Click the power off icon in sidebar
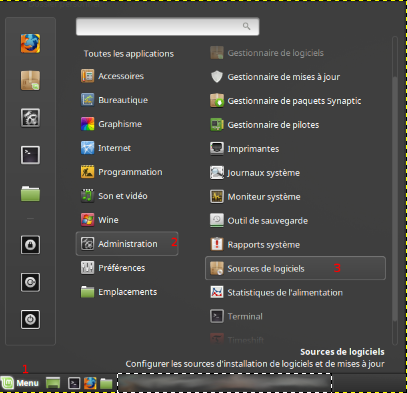This screenshot has height=393, width=408. [x=30, y=319]
